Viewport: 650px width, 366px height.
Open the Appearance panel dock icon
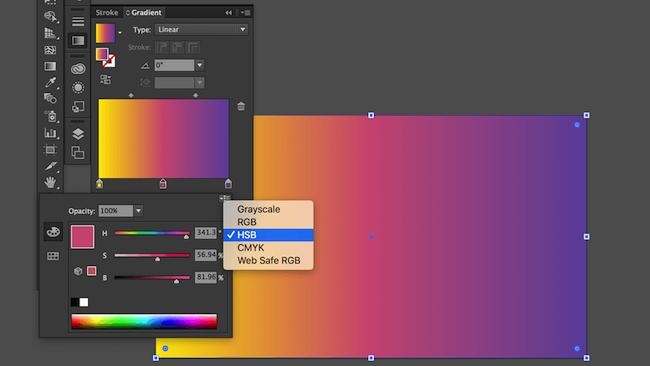[78, 87]
